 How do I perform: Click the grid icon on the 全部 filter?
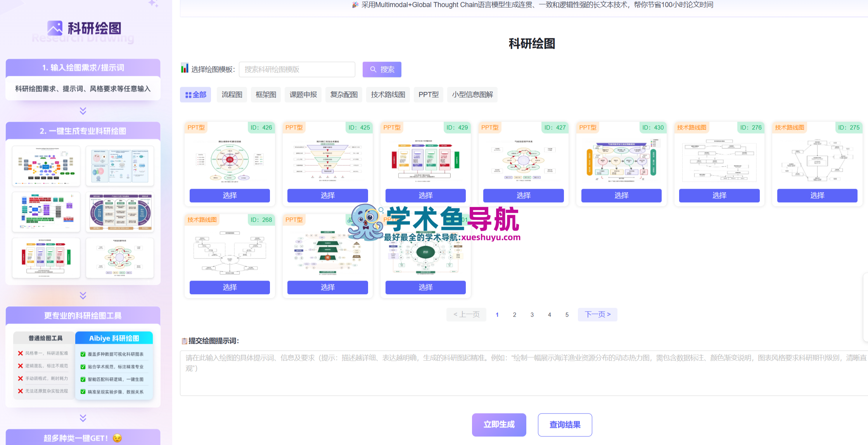click(188, 95)
